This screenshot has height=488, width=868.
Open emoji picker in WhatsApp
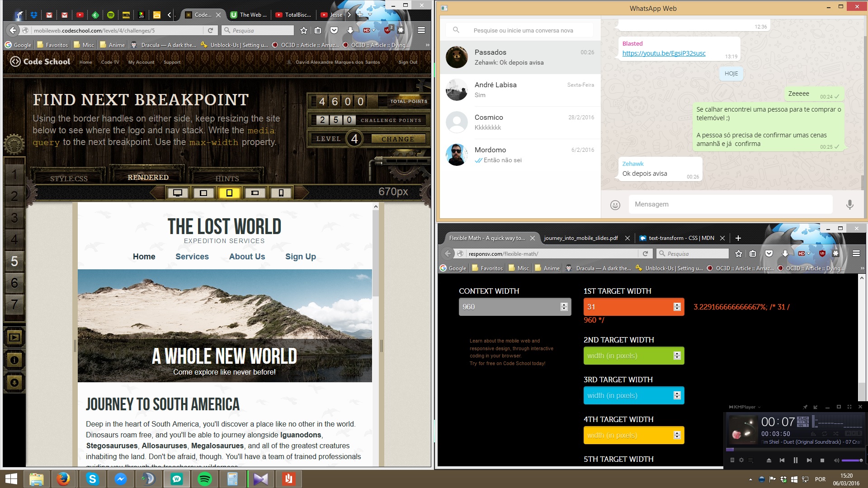pyautogui.click(x=615, y=205)
